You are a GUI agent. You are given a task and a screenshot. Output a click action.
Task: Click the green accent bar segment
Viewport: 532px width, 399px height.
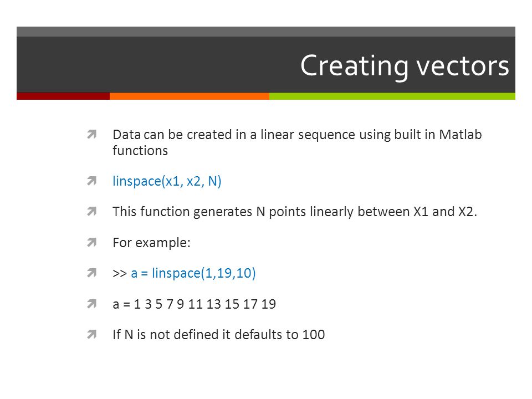tap(392, 96)
